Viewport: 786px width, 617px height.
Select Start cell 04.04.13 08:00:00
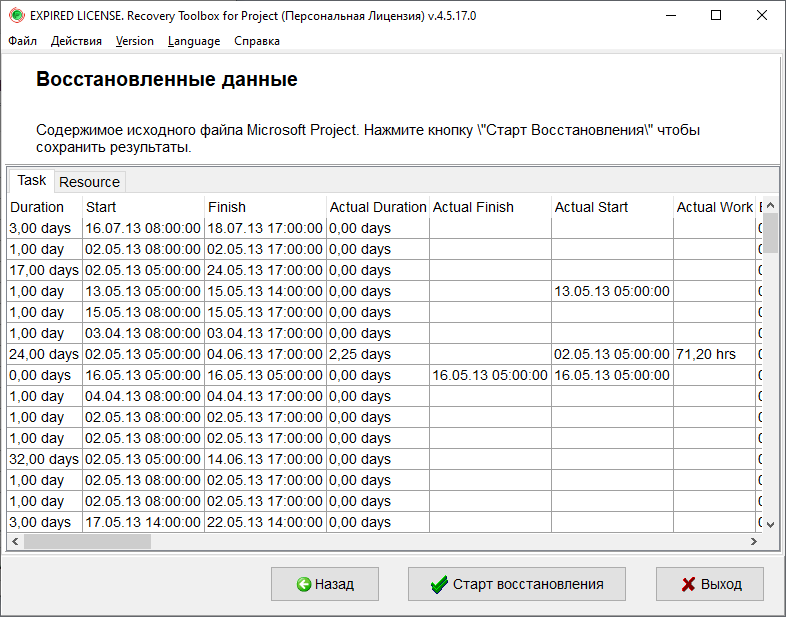point(143,396)
